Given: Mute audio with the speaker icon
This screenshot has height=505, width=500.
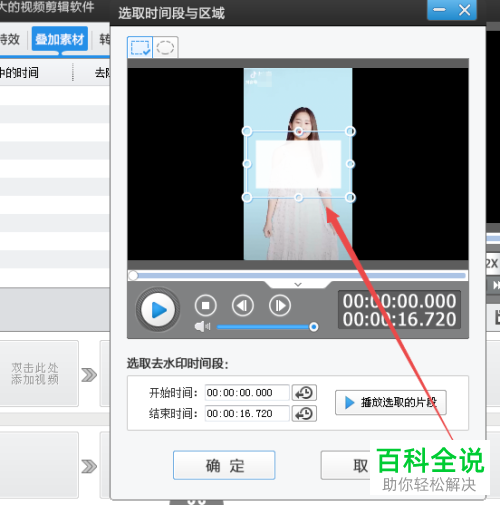Looking at the screenshot, I should (x=202, y=326).
